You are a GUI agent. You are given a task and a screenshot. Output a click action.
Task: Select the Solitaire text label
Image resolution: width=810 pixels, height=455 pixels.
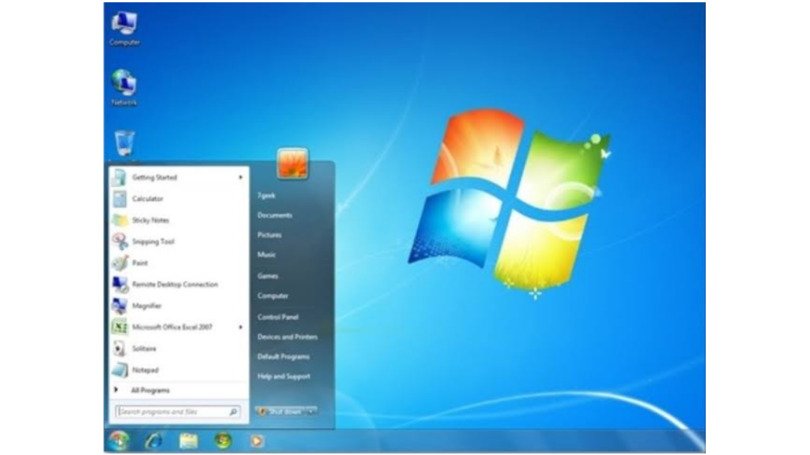(x=144, y=349)
